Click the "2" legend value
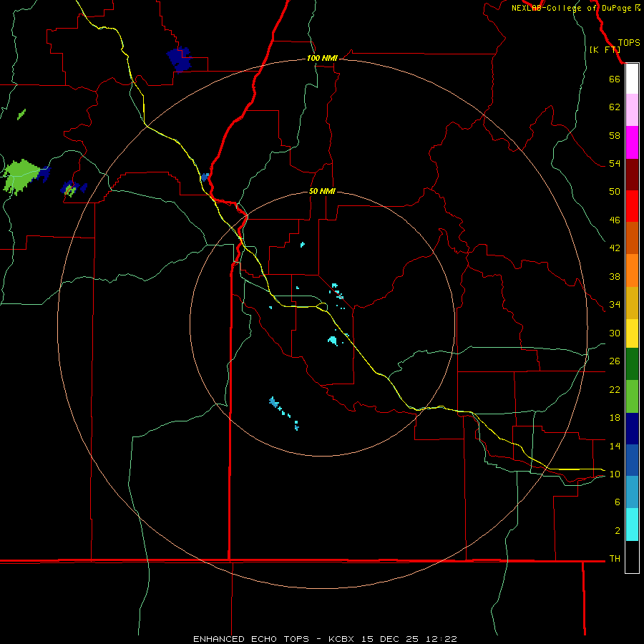 click(618, 531)
